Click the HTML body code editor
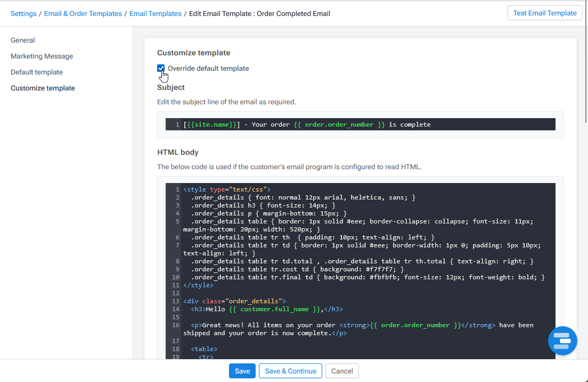 361,271
